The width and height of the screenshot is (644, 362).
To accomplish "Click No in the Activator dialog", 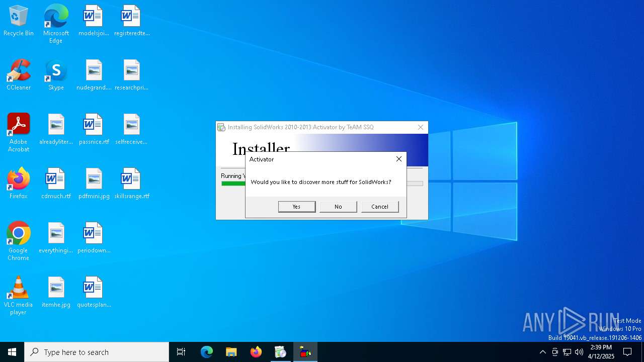I will (x=338, y=207).
